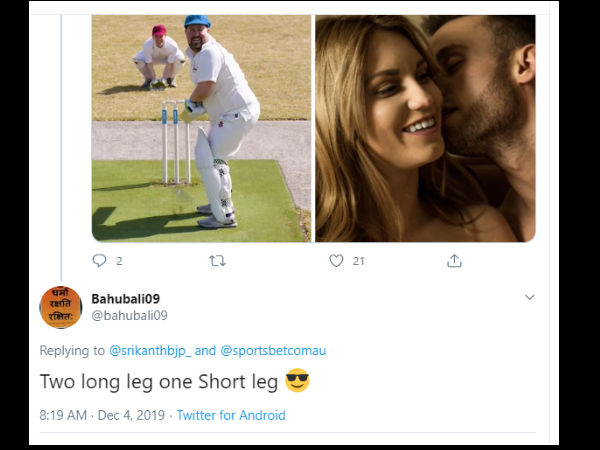Open the share tweet icon

tap(454, 260)
